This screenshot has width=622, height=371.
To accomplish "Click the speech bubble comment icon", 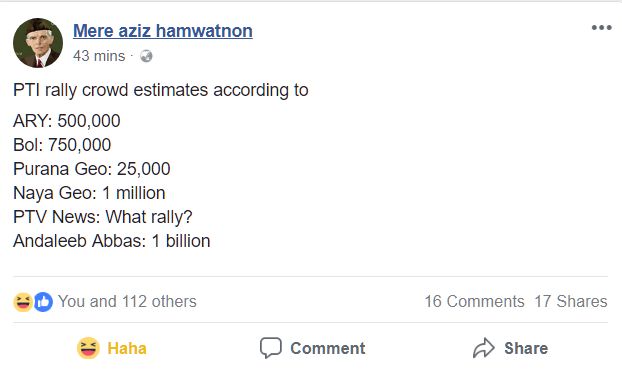I will [x=271, y=348].
